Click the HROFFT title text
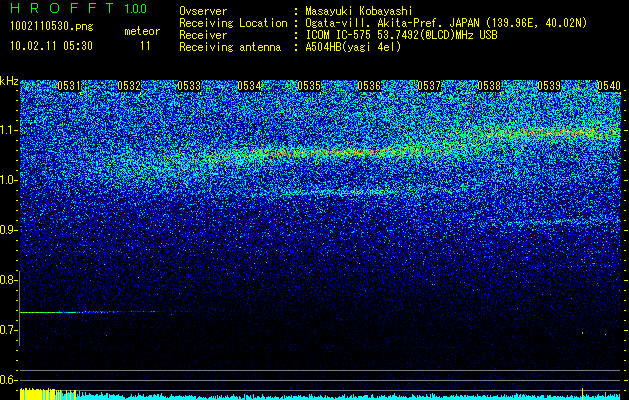The image size is (629, 400). point(63,8)
